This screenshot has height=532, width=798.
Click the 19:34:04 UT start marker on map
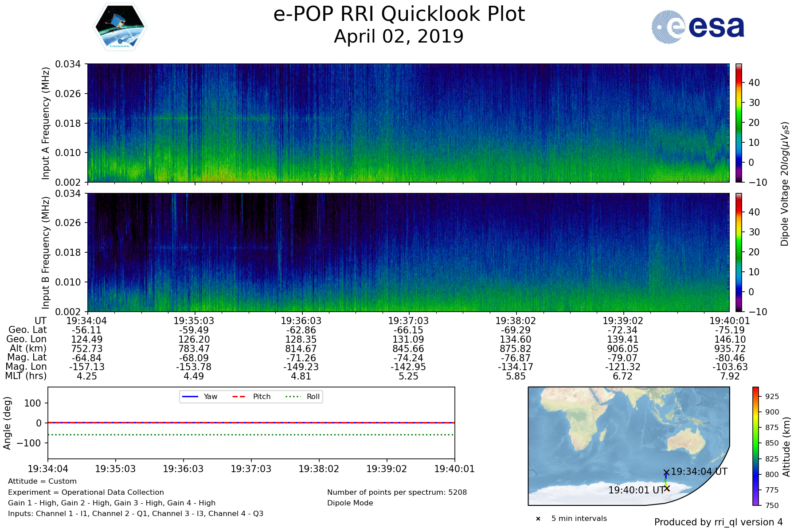(666, 473)
